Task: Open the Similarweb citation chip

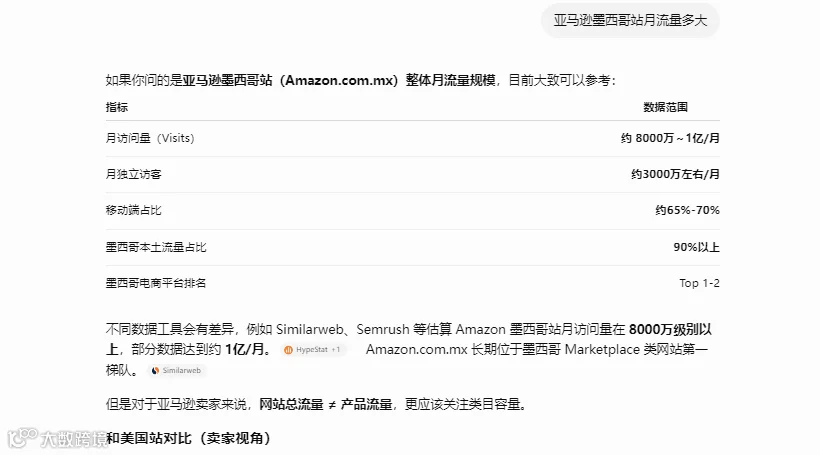Action: (176, 370)
